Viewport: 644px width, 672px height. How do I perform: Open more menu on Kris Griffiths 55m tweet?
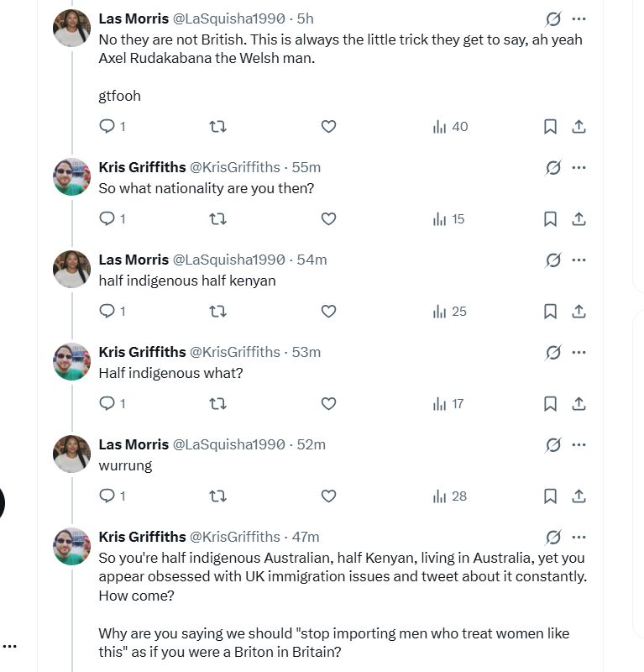click(x=579, y=167)
